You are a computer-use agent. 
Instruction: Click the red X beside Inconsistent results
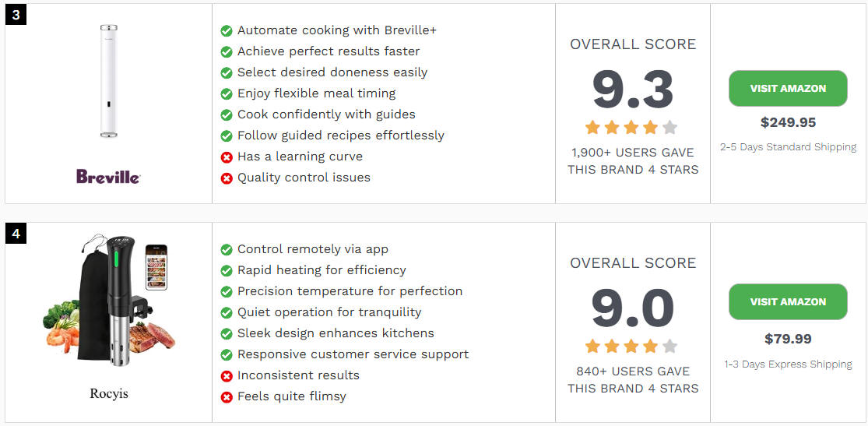click(227, 376)
